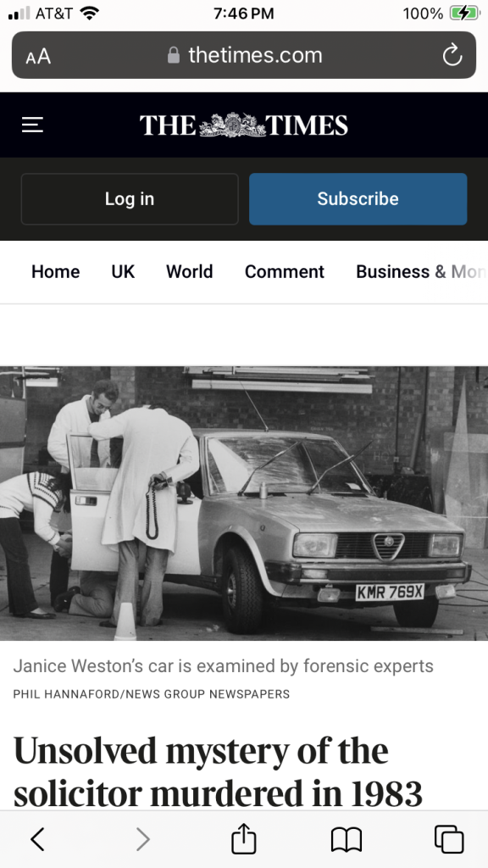Tap the Safari reload page icon
488x868 pixels.
(x=452, y=55)
